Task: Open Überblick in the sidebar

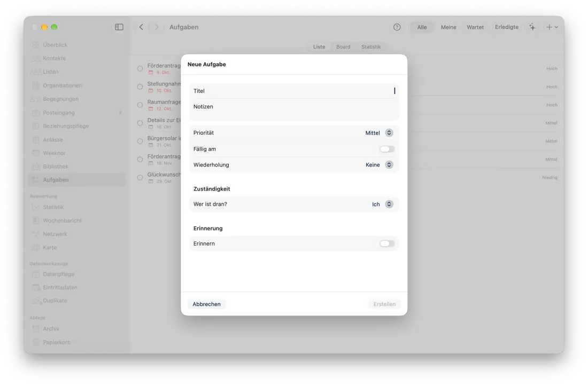Action: tap(77, 45)
